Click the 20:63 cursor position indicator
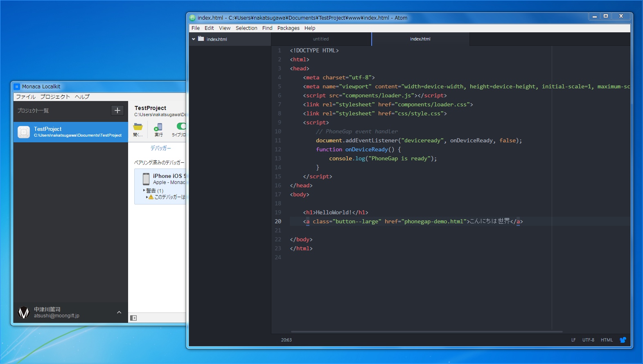 [287, 340]
